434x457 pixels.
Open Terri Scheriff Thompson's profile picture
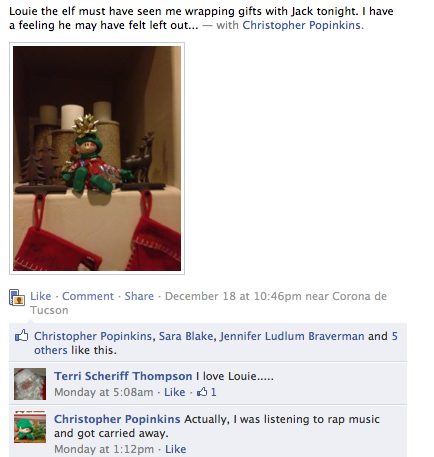[30, 384]
